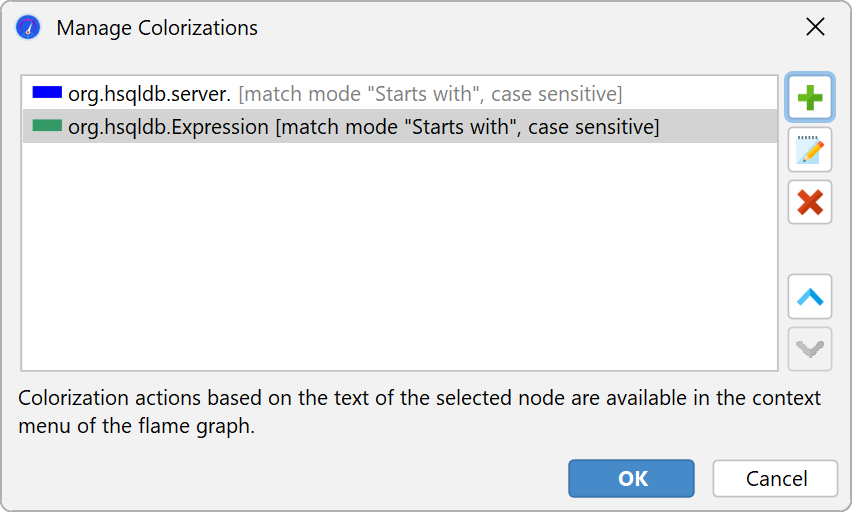
Task: Move the selected colorization up
Action: click(x=809, y=297)
